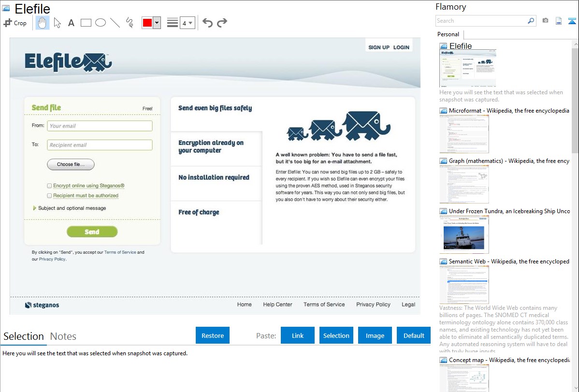Click the LOGIN link
The width and height of the screenshot is (579, 392).
[401, 47]
